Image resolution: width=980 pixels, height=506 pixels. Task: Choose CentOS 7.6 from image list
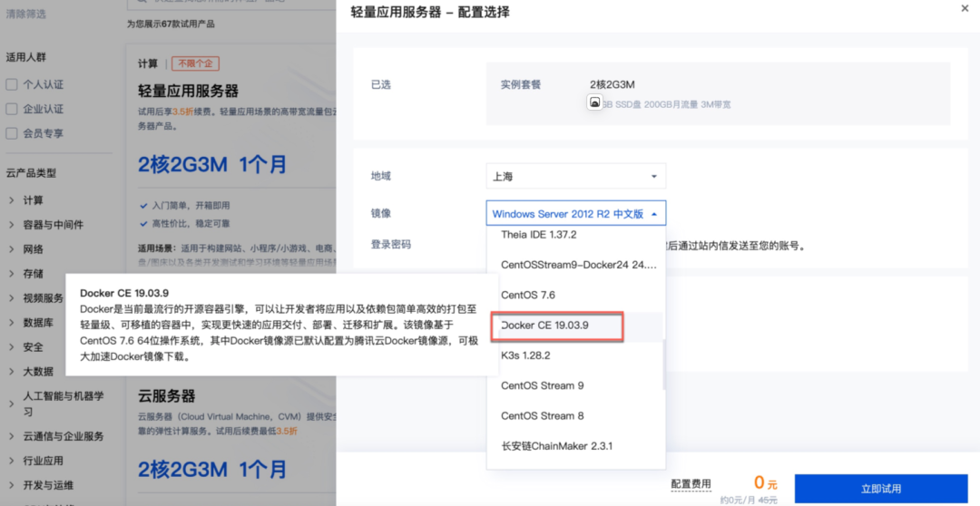tap(575, 295)
